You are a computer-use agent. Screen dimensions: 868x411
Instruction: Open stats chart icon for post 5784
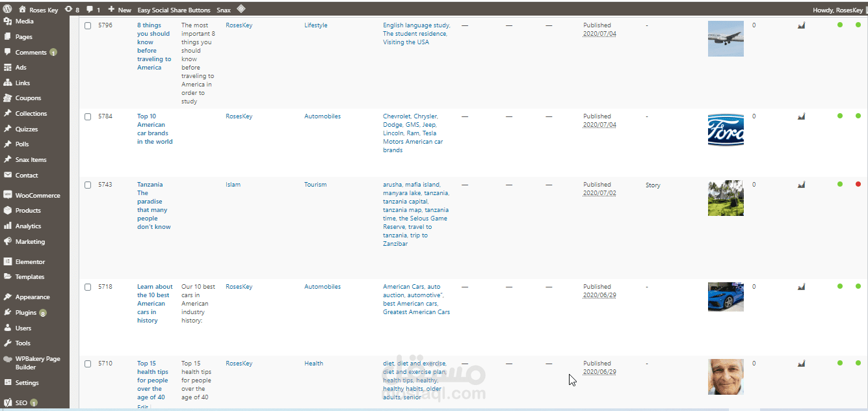(801, 116)
